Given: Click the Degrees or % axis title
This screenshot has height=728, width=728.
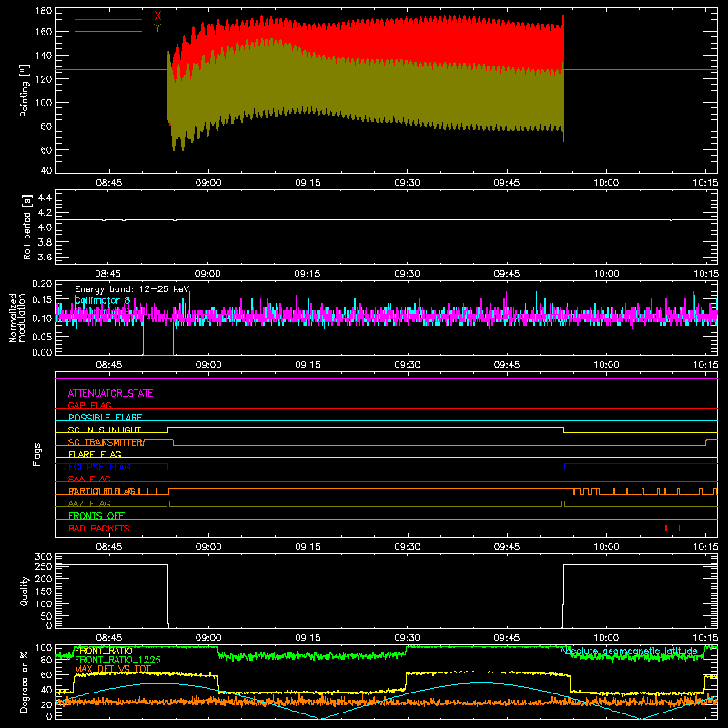Looking at the screenshot, I should 25,682.
